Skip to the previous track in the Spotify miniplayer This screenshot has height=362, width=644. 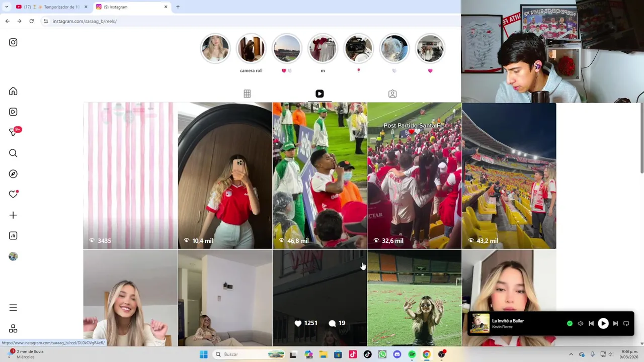(x=591, y=324)
